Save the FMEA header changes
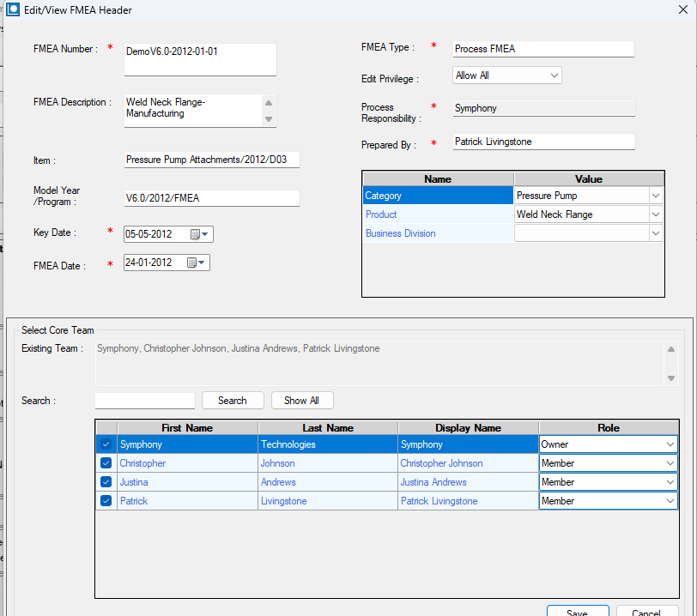The image size is (697, 616). pos(577,612)
